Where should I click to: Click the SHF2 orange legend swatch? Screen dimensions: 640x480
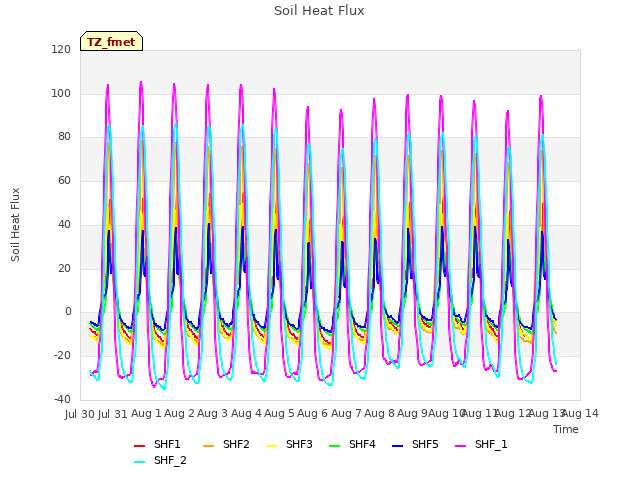(208, 446)
